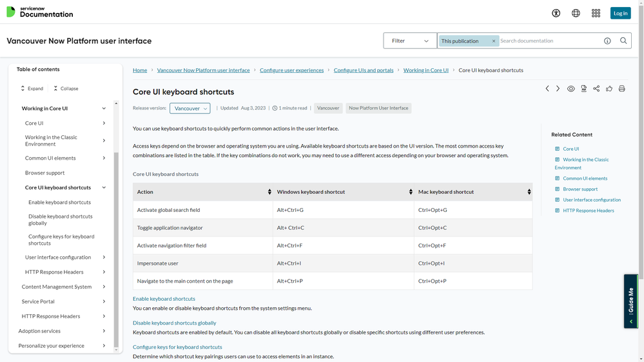Click the Now Platform User Interface tag
The width and height of the screenshot is (644, 362).
pyautogui.click(x=378, y=108)
